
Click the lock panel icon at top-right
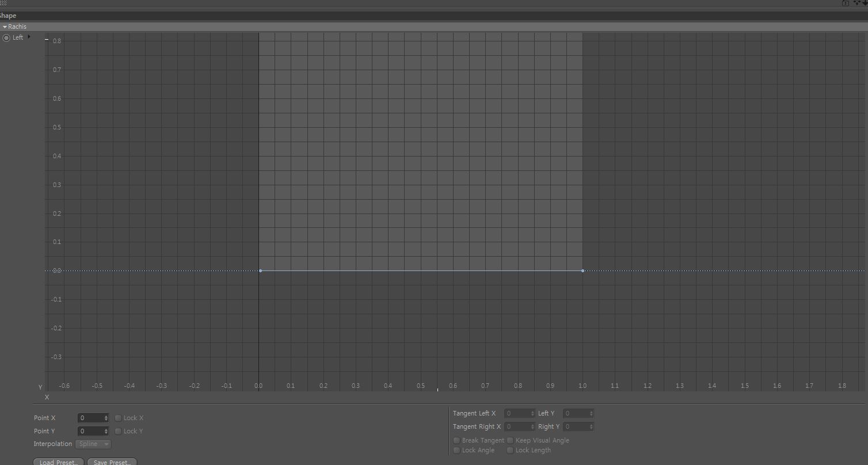pos(846,3)
